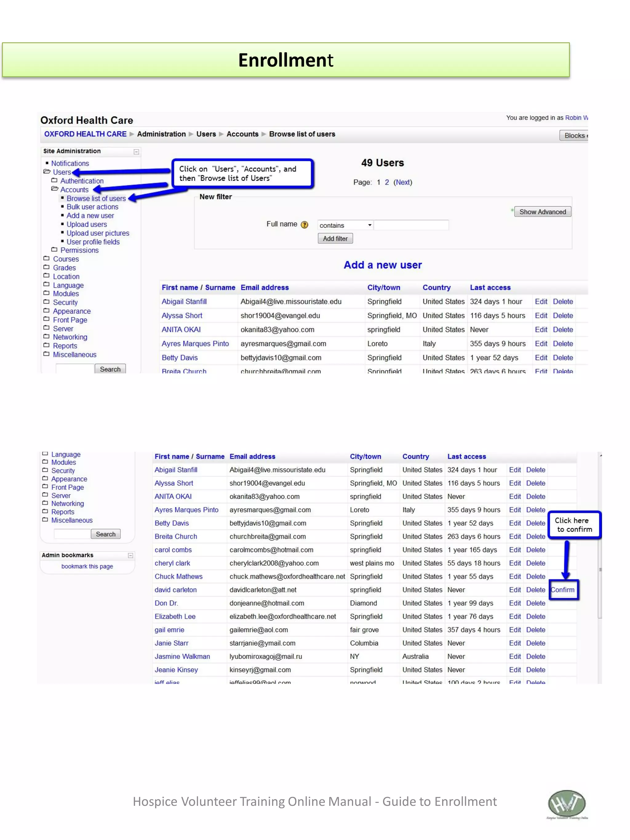Click Confirm link for david carleton
The height and width of the screenshot is (840, 630).
[x=562, y=590]
